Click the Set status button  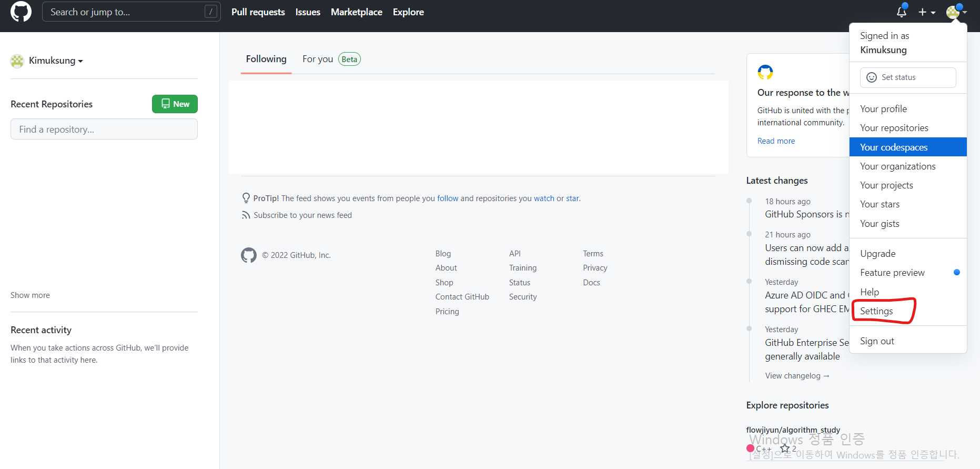(908, 77)
